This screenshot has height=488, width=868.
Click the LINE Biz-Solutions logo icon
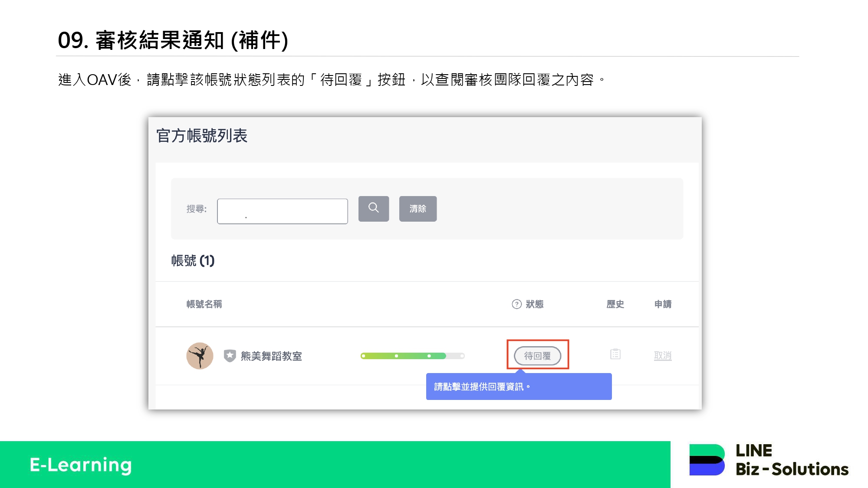coord(707,460)
